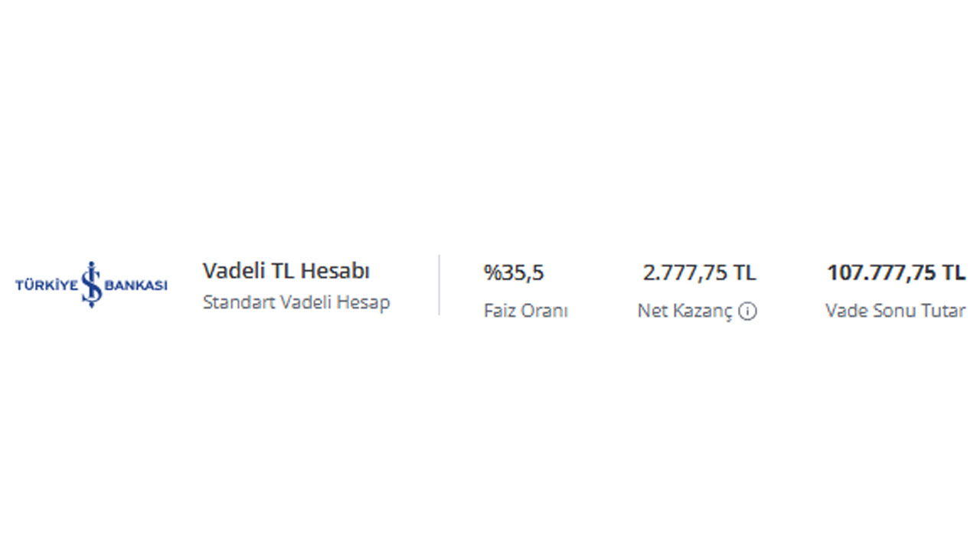Click the vertical divider beside account name
The image size is (980, 551).
(x=439, y=285)
